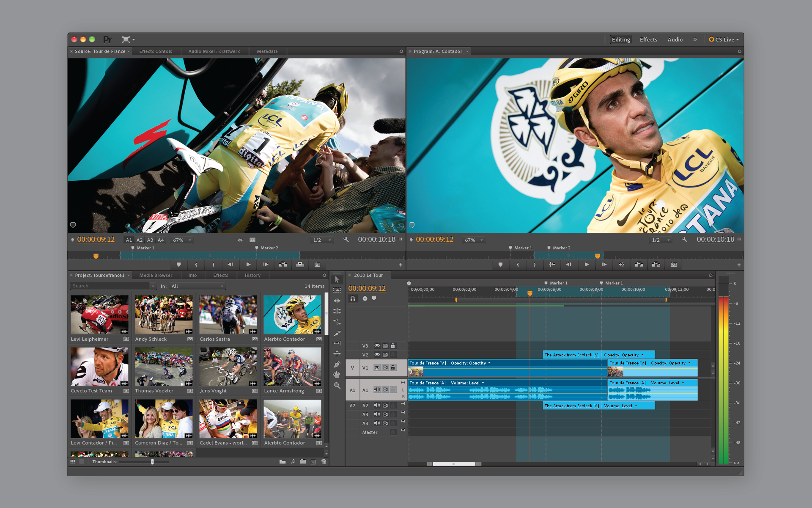Click the Thumbnails size slider
Image resolution: width=812 pixels, height=508 pixels.
point(152,462)
